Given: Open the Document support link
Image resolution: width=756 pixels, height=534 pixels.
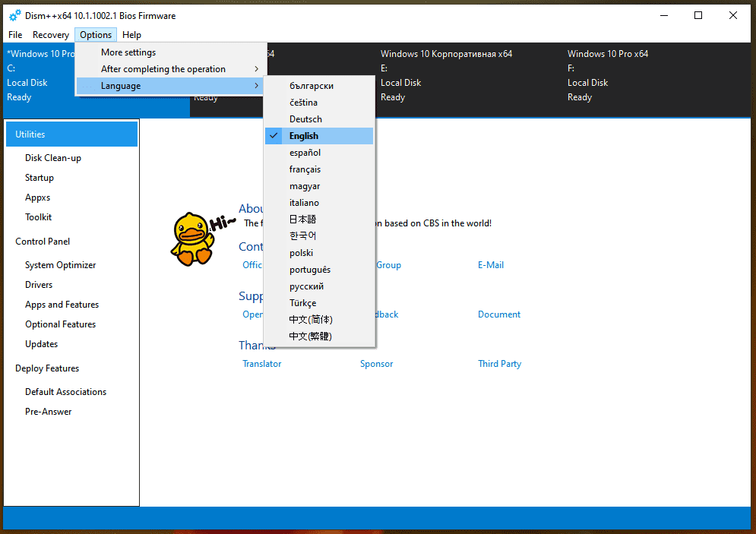Looking at the screenshot, I should click(x=499, y=314).
